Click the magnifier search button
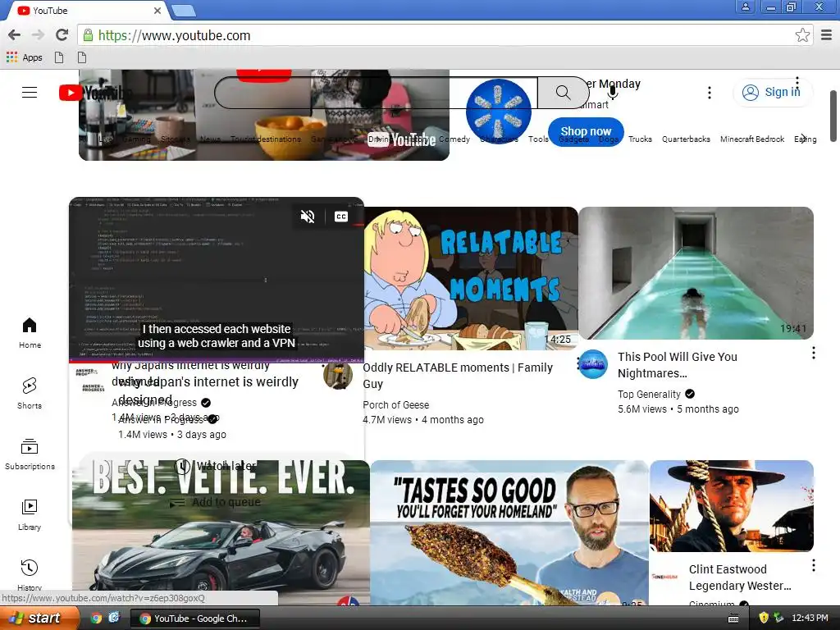 pyautogui.click(x=563, y=93)
